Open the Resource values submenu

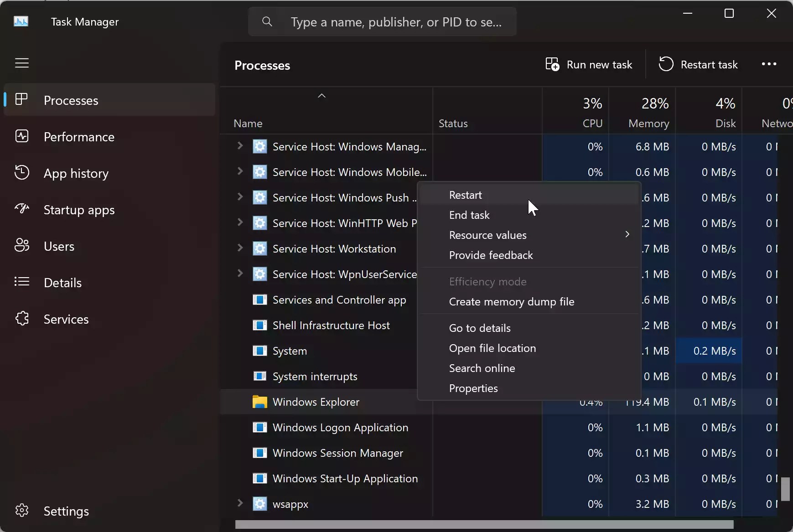tap(487, 235)
